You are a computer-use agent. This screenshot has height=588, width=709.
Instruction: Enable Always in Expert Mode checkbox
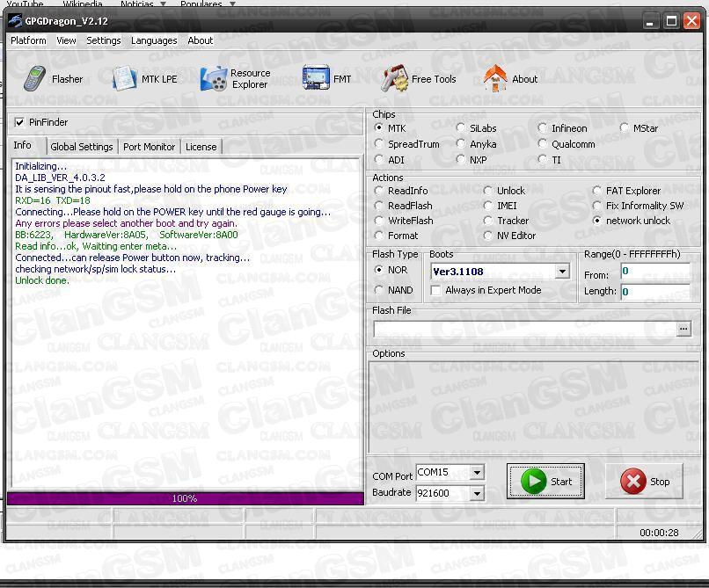pyautogui.click(x=435, y=290)
